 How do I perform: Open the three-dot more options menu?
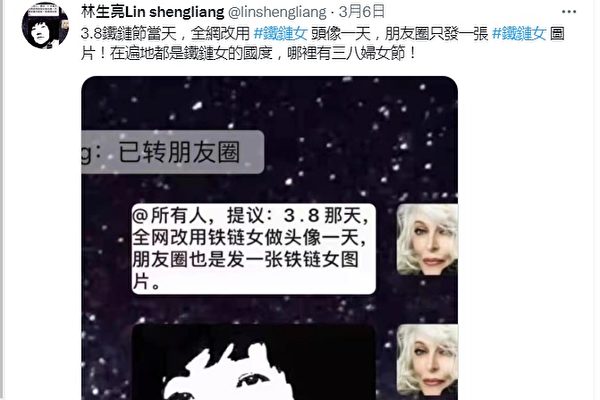tap(569, 12)
